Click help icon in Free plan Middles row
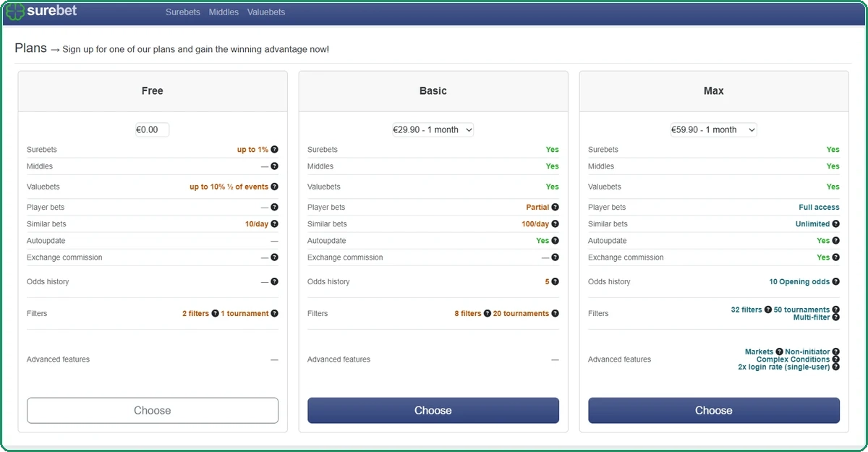The height and width of the screenshot is (452, 868). pyautogui.click(x=275, y=166)
